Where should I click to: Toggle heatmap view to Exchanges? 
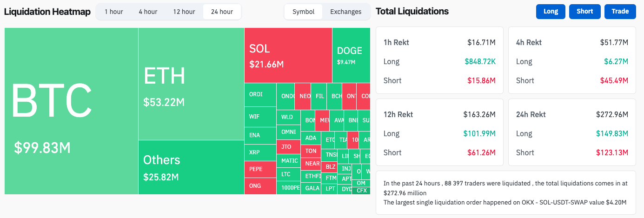tap(345, 12)
